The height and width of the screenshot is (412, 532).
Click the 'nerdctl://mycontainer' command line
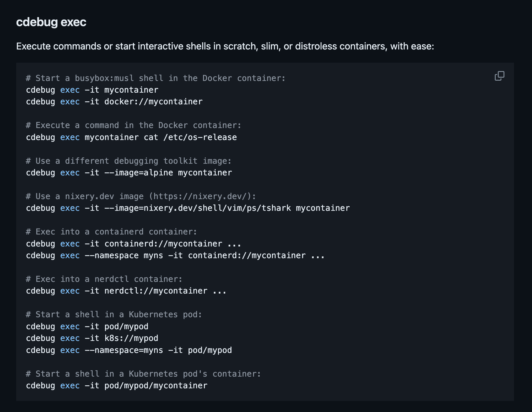click(x=126, y=291)
